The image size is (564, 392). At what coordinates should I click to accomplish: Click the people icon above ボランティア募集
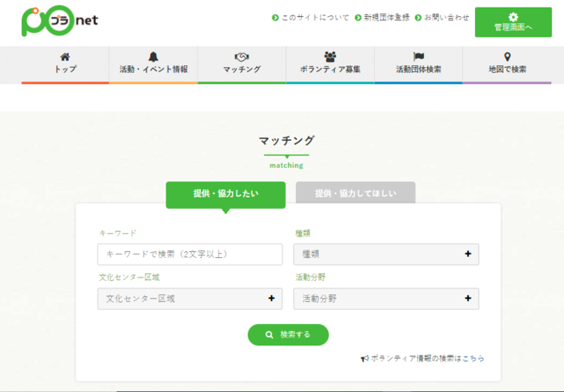[330, 57]
